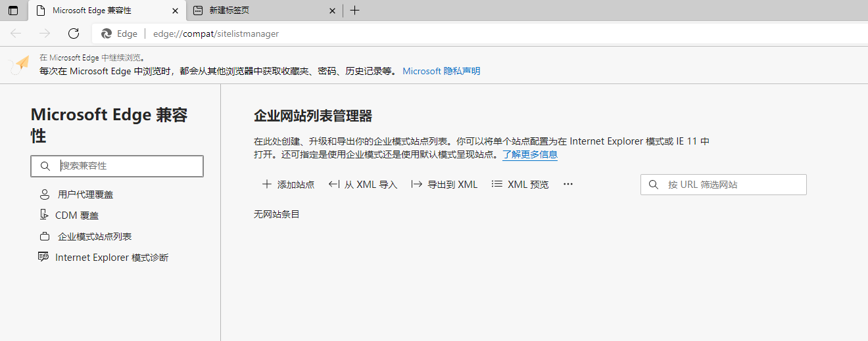
Task: Click the tab actions menu icon
Action: [x=13, y=11]
